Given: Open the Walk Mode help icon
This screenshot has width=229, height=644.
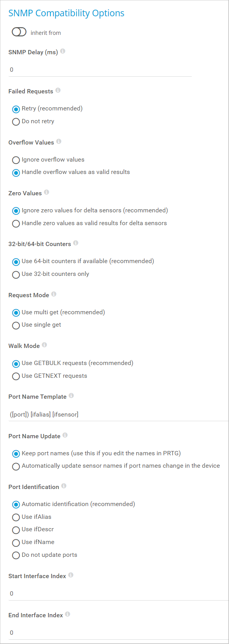Looking at the screenshot, I should coord(45,345).
